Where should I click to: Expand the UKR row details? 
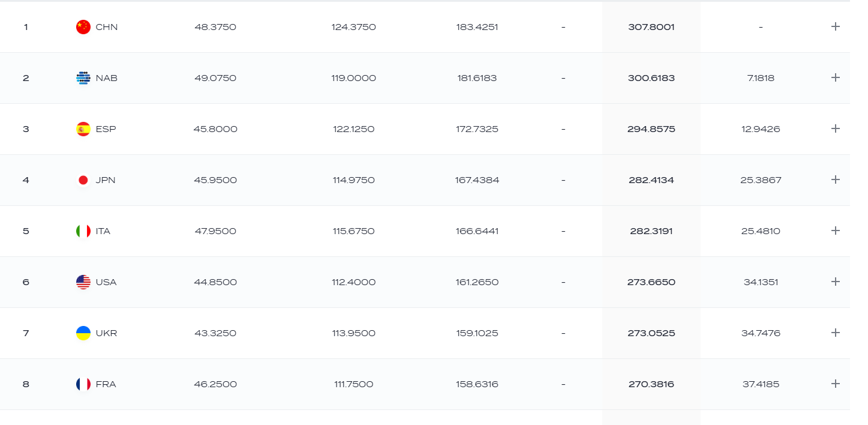pyautogui.click(x=835, y=333)
